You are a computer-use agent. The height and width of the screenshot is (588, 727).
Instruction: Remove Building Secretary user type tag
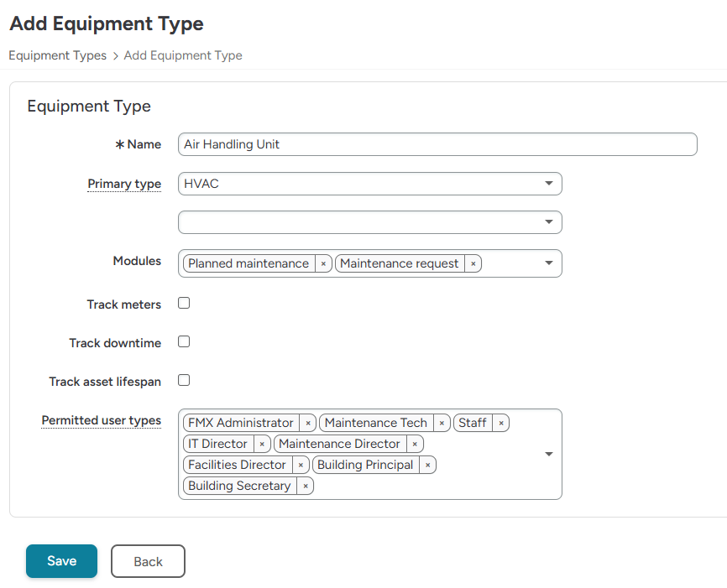pos(306,486)
